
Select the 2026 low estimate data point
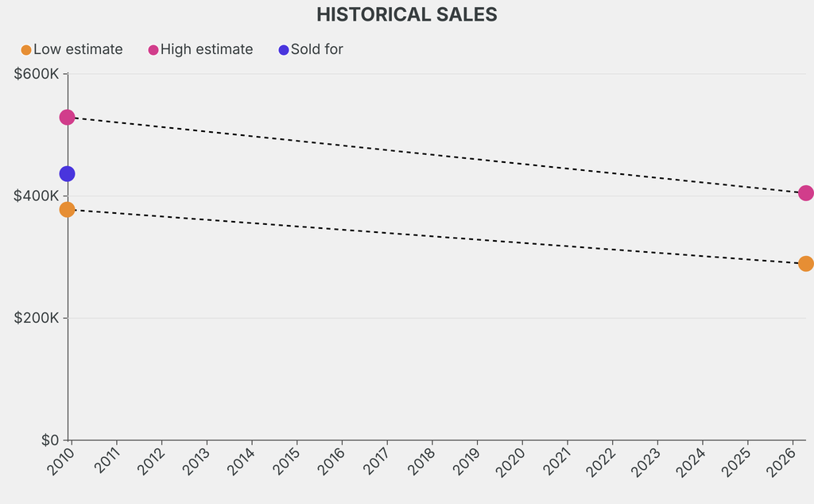805,264
